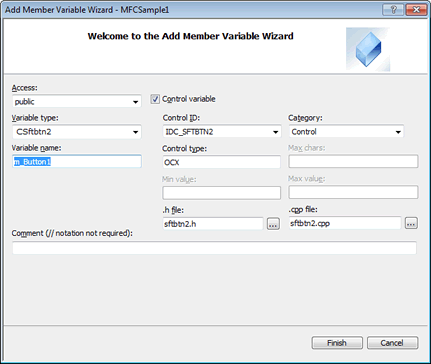Expand the Category dropdown showing Control
431x364 pixels.
346,132
